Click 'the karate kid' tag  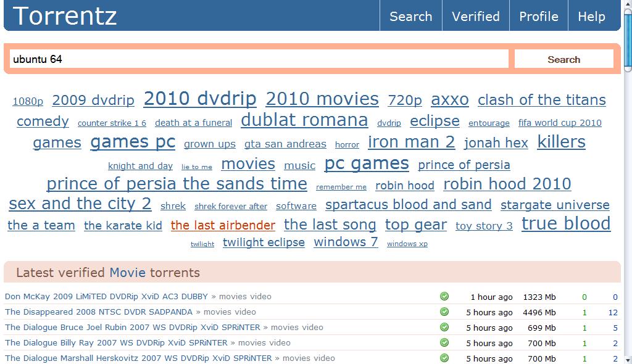[x=123, y=225]
